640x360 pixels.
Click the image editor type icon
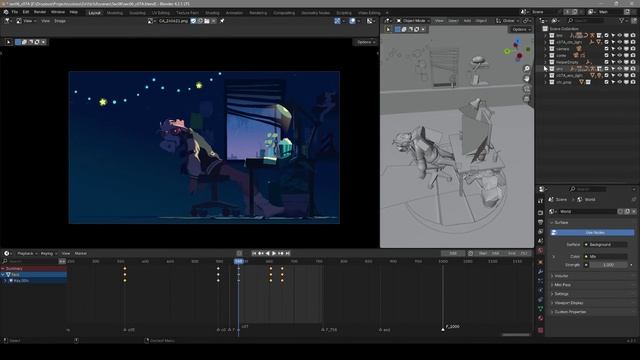[x=7, y=21]
